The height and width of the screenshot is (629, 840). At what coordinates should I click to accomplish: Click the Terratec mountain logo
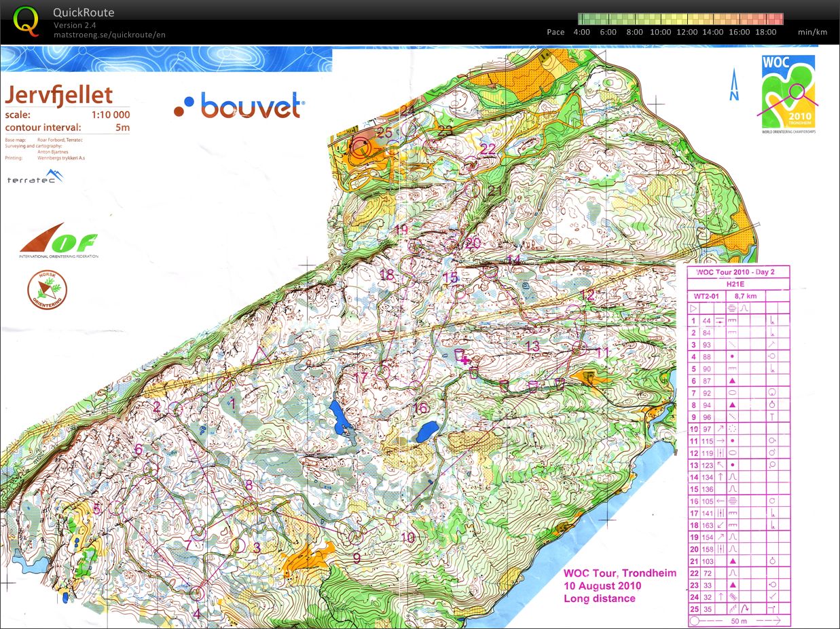tap(35, 178)
